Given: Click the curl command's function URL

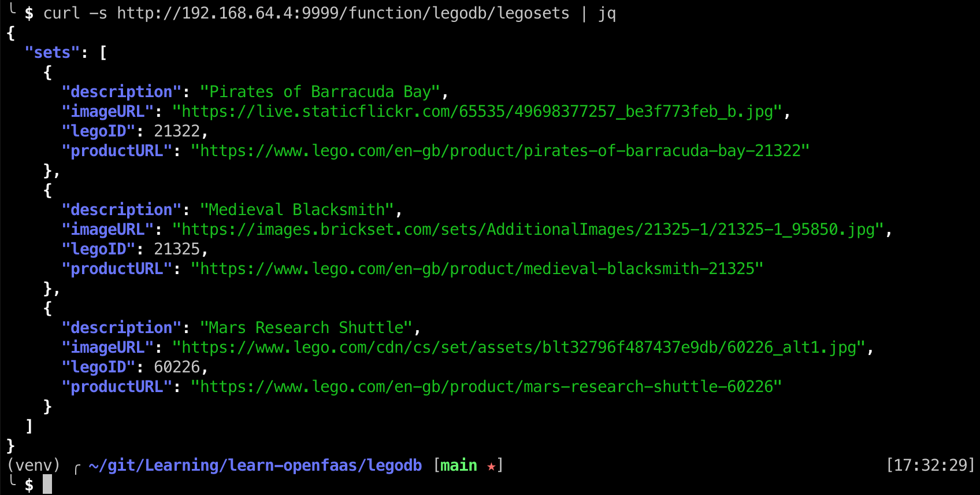Looking at the screenshot, I should [x=343, y=13].
